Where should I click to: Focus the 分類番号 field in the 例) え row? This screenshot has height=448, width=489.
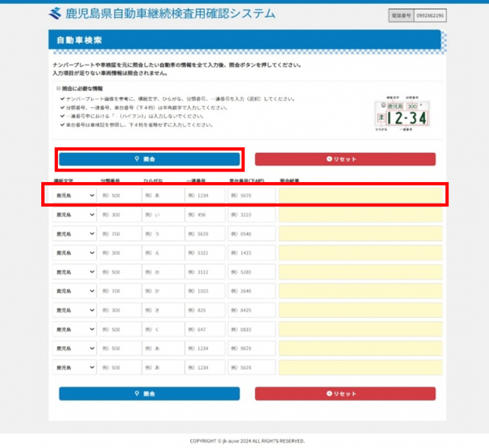tap(120, 253)
